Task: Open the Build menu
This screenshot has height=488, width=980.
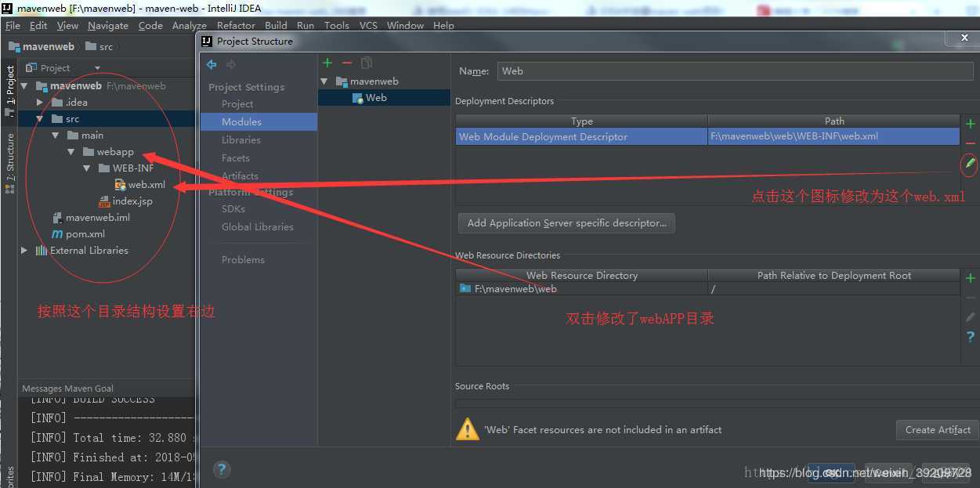Action: pyautogui.click(x=276, y=25)
